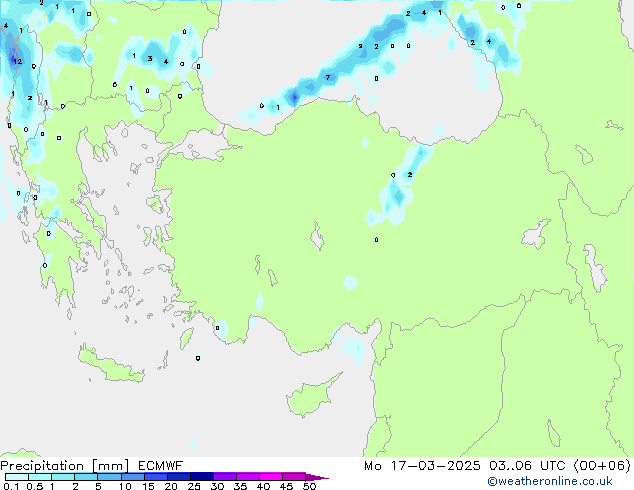Click the '03..06 UTC' time text

[x=527, y=466]
